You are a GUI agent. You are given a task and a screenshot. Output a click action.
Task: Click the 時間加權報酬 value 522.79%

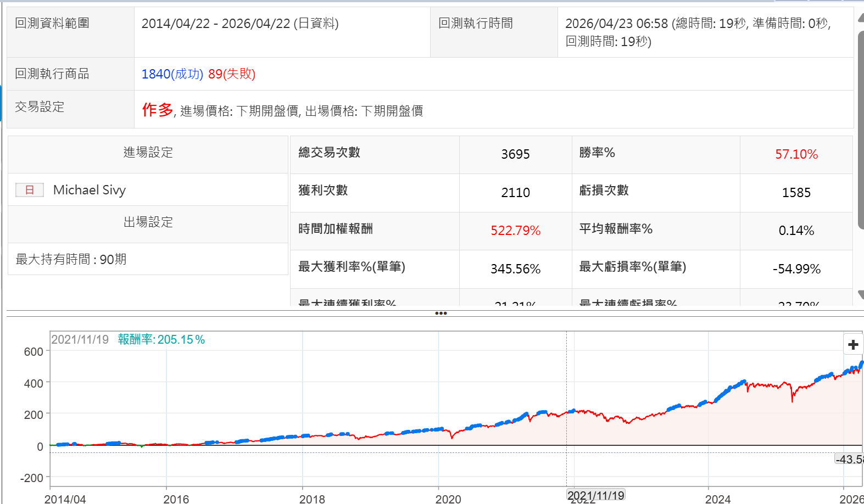tap(515, 231)
